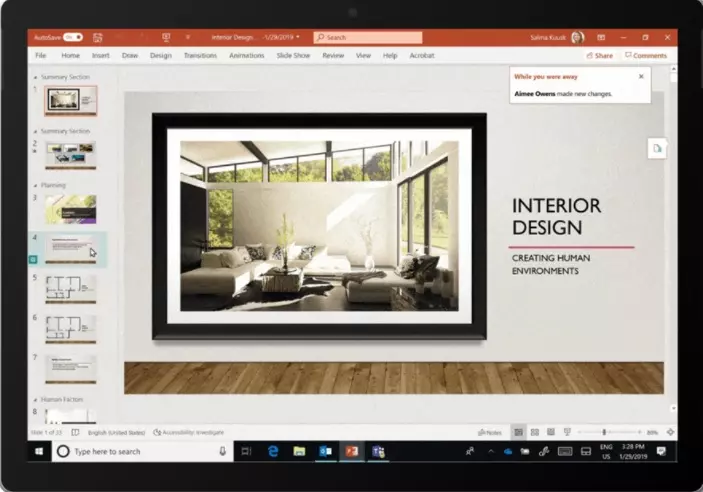Click Accessibility: Investigate in status bar
The height and width of the screenshot is (492, 703).
click(188, 432)
